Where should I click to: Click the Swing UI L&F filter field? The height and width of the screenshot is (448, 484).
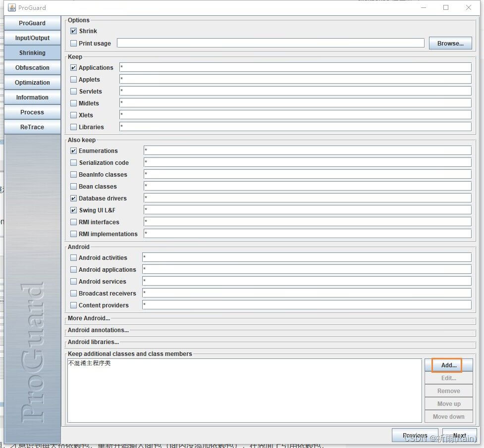[308, 210]
